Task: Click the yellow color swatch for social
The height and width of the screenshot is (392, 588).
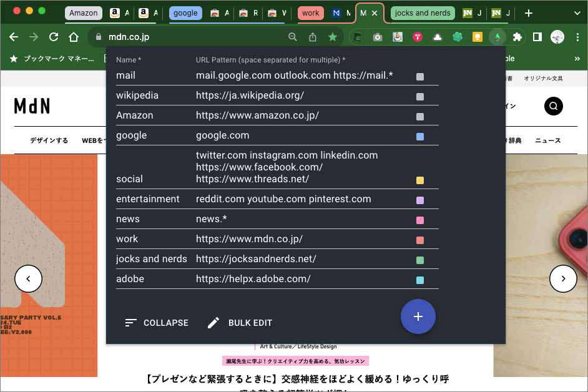Action: click(419, 180)
